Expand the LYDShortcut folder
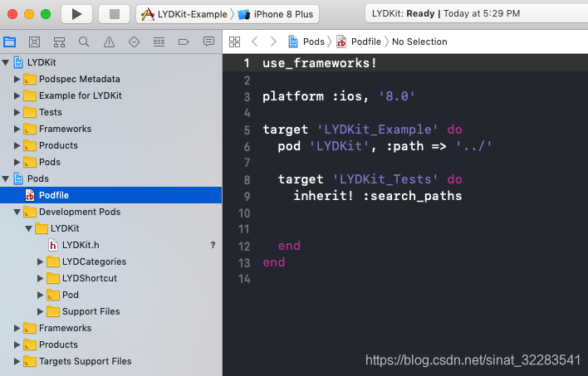Screen dimensions: 588x376 (x=40, y=278)
